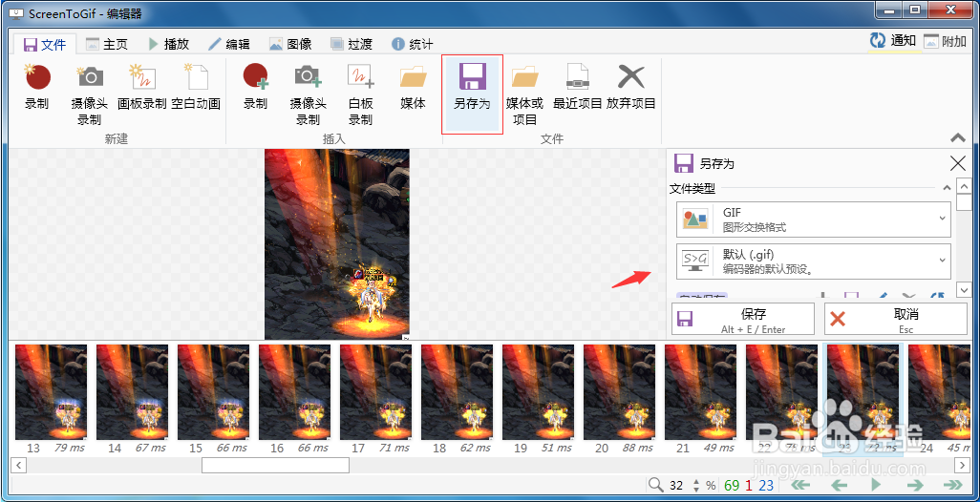Insert a whiteboard recording 白板录制
Image resolution: width=980 pixels, height=502 pixels.
[x=361, y=94]
